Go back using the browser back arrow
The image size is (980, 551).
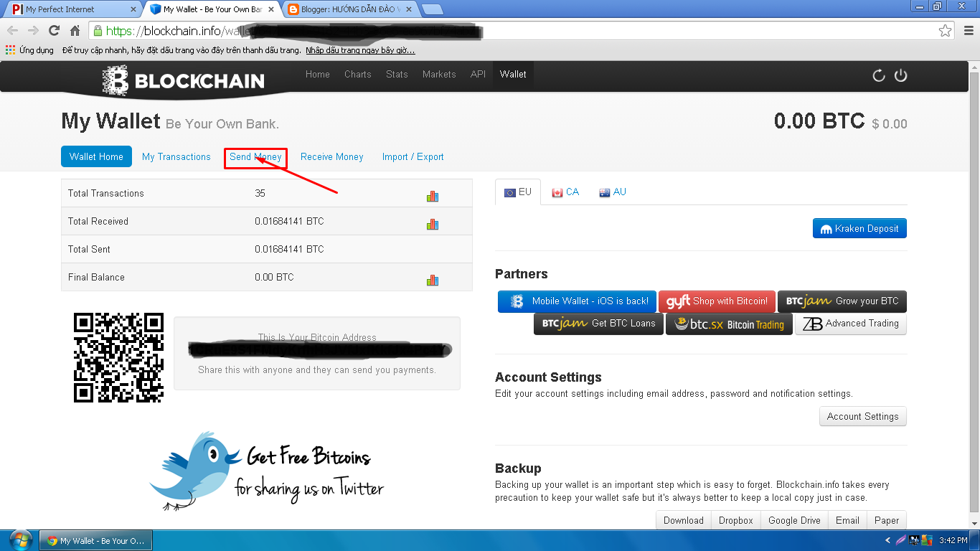tap(13, 31)
